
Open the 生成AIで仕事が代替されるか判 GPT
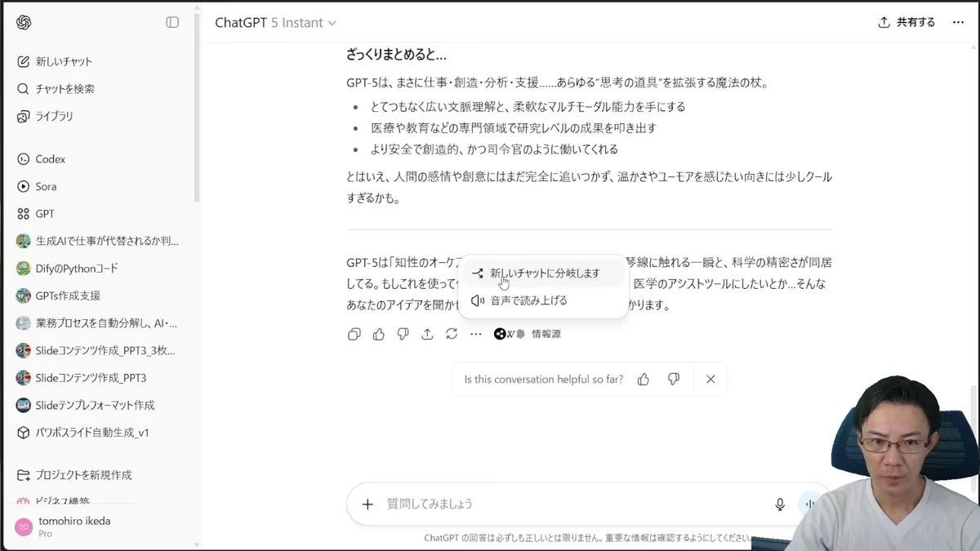[x=99, y=241]
